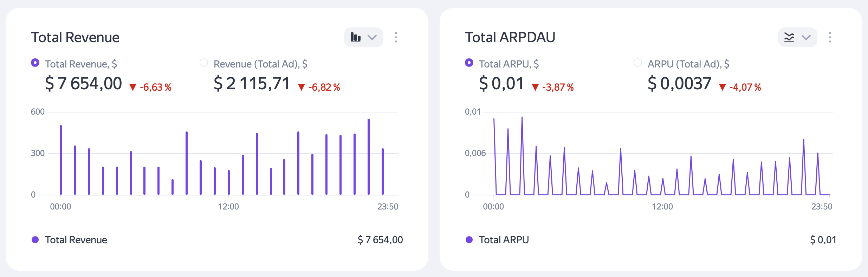
Task: Expand chart type chevron in Total ARPDAU card
Action: (806, 37)
